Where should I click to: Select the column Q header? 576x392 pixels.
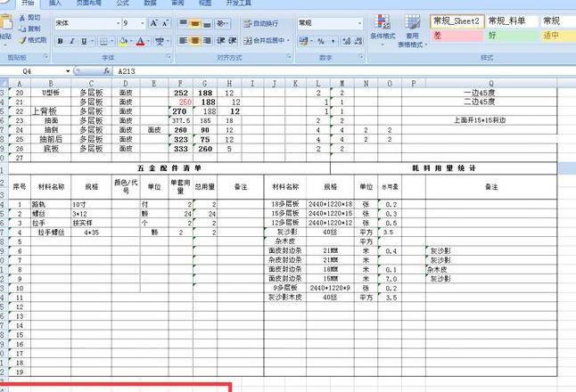coord(491,84)
